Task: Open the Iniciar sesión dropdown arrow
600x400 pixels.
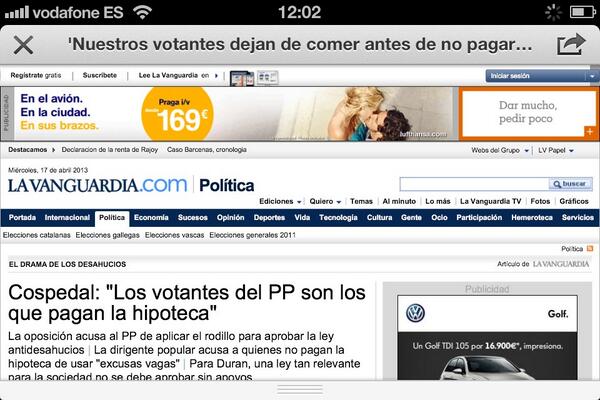Action: 592,76
